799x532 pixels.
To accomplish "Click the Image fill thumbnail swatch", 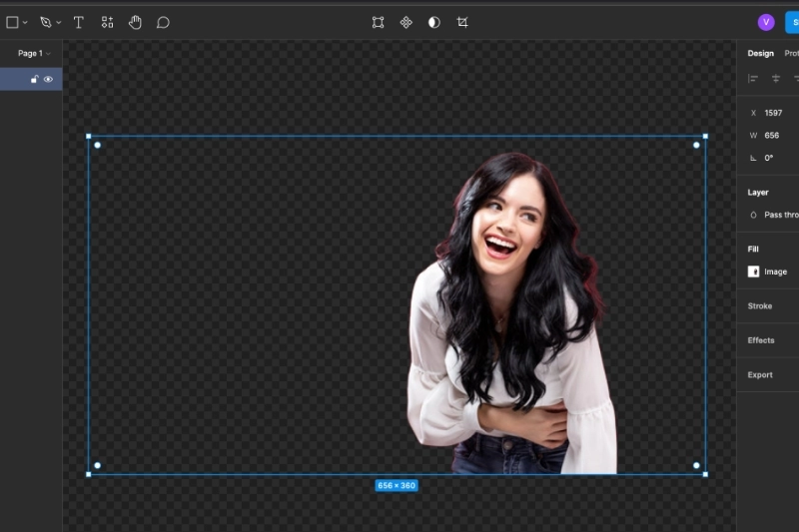I will point(753,271).
